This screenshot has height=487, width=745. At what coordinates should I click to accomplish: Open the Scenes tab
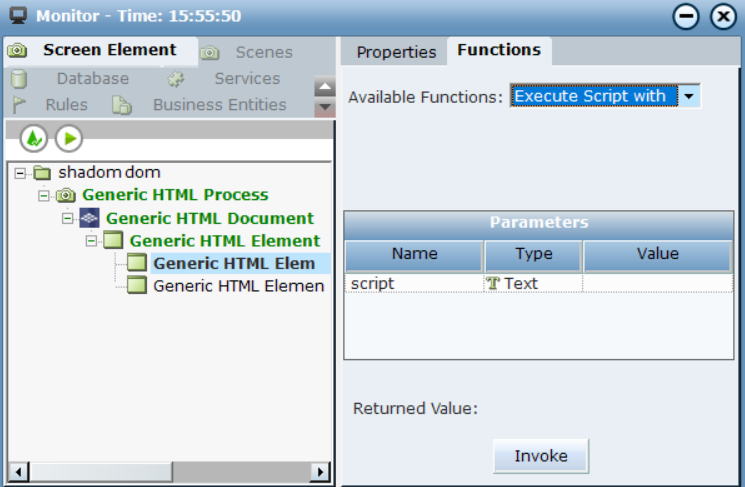(264, 52)
